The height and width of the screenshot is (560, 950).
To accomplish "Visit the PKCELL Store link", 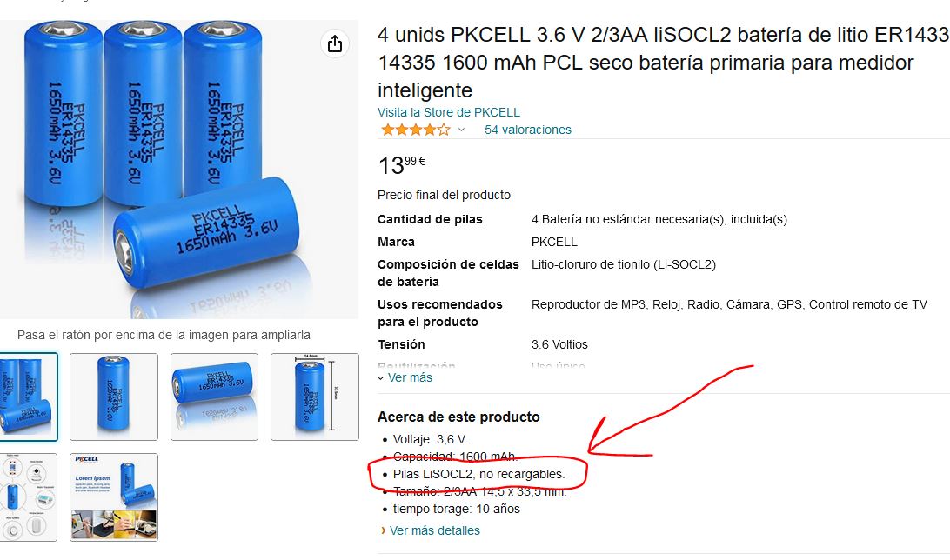I will tap(448, 112).
